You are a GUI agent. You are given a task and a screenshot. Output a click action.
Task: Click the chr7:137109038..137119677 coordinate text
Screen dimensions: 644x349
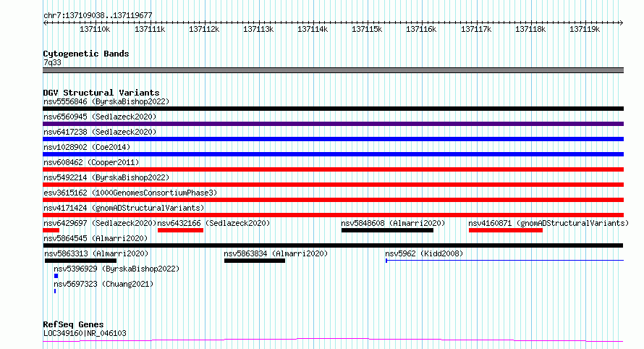coord(98,15)
